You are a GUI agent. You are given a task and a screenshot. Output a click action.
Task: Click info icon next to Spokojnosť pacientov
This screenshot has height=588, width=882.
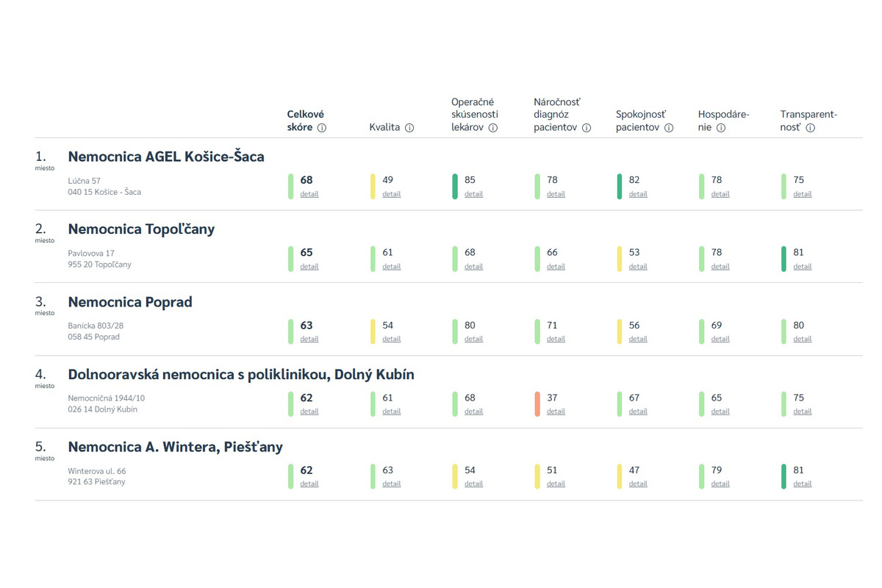coord(669,128)
